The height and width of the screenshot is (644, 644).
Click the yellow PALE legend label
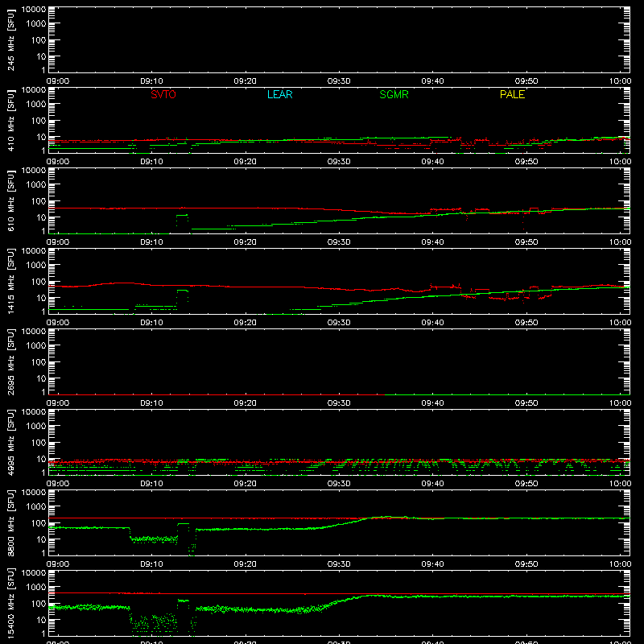pyautogui.click(x=512, y=94)
